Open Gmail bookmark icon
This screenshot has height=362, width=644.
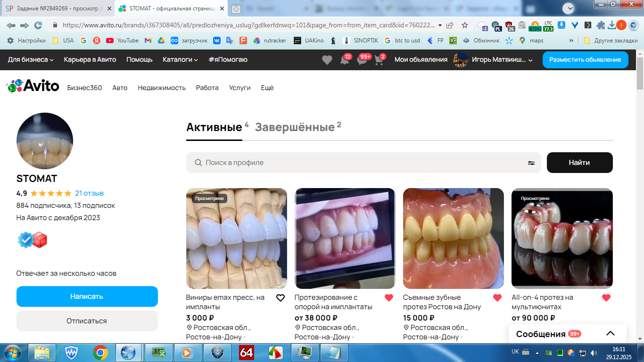pos(148,41)
